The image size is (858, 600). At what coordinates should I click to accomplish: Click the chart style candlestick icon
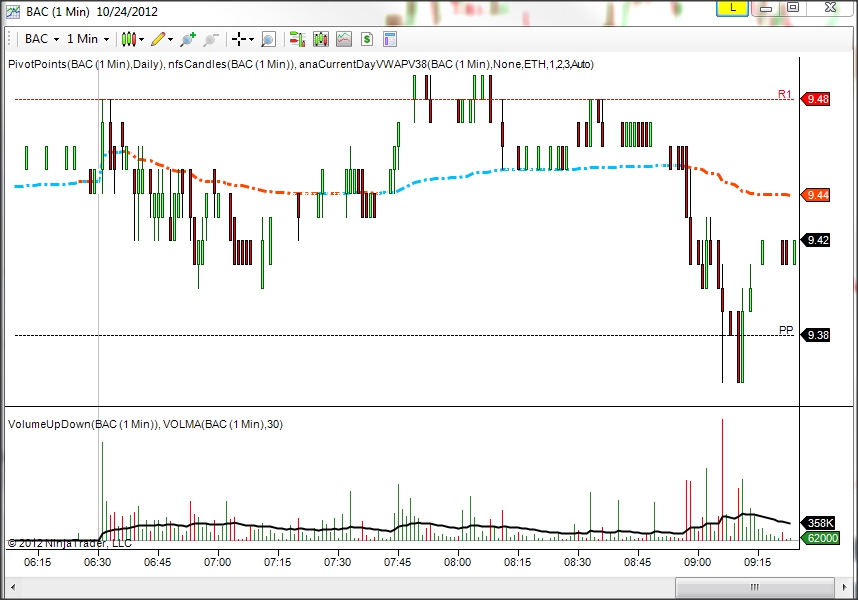129,39
